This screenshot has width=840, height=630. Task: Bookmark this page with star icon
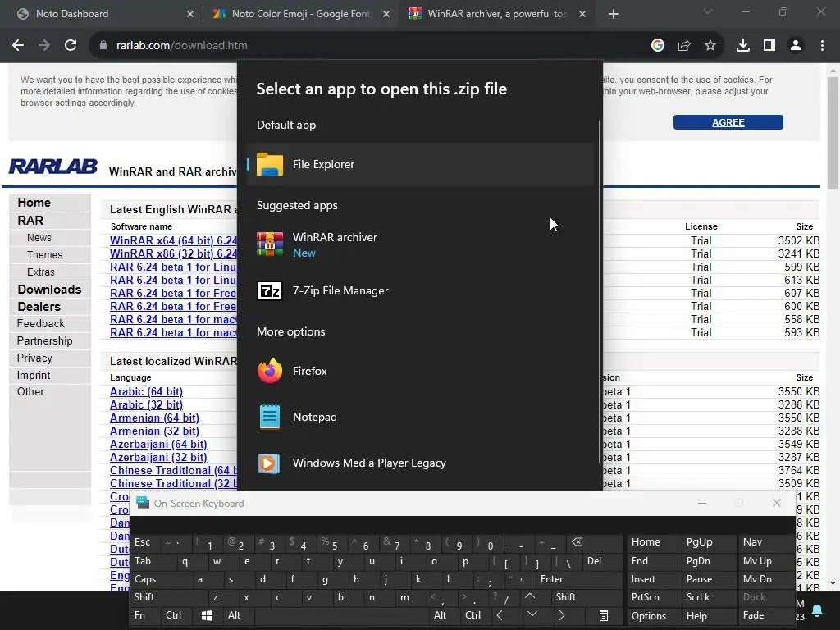(710, 46)
